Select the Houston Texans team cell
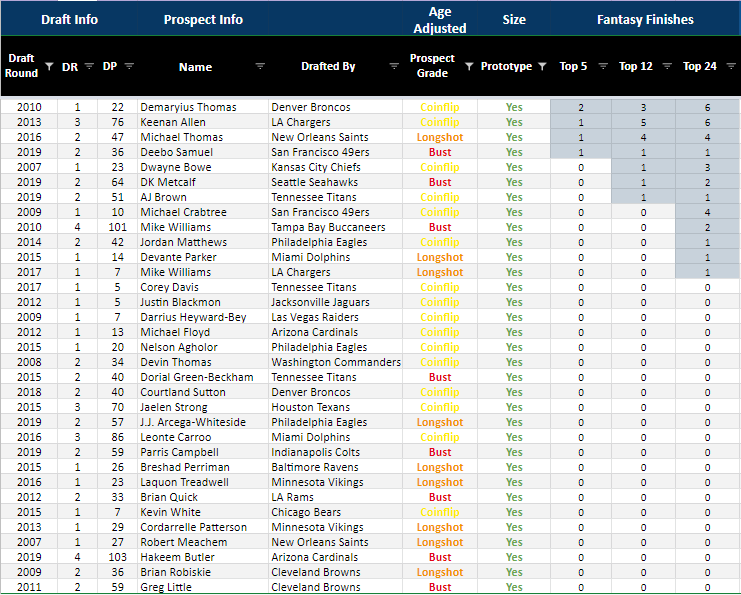The width and height of the screenshot is (741, 595). pos(336,407)
